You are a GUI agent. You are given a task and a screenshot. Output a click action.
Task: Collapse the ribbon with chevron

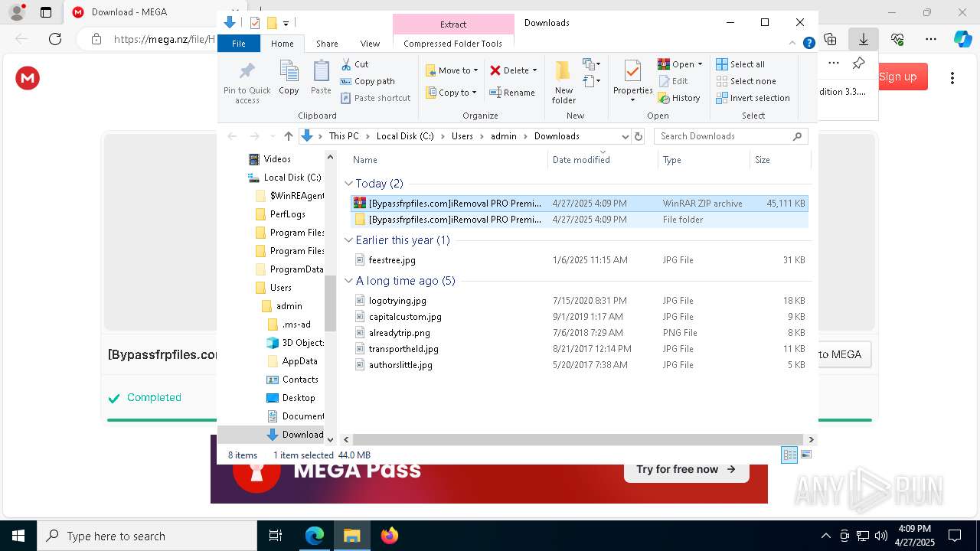tap(792, 44)
